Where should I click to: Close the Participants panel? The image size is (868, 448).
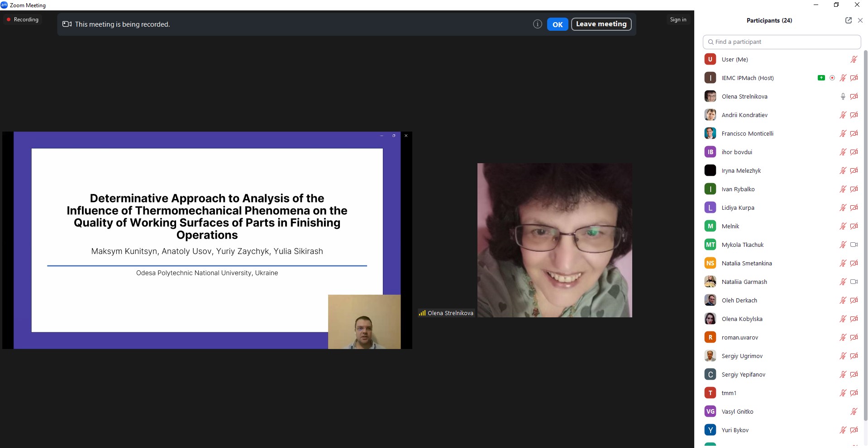[x=860, y=20]
